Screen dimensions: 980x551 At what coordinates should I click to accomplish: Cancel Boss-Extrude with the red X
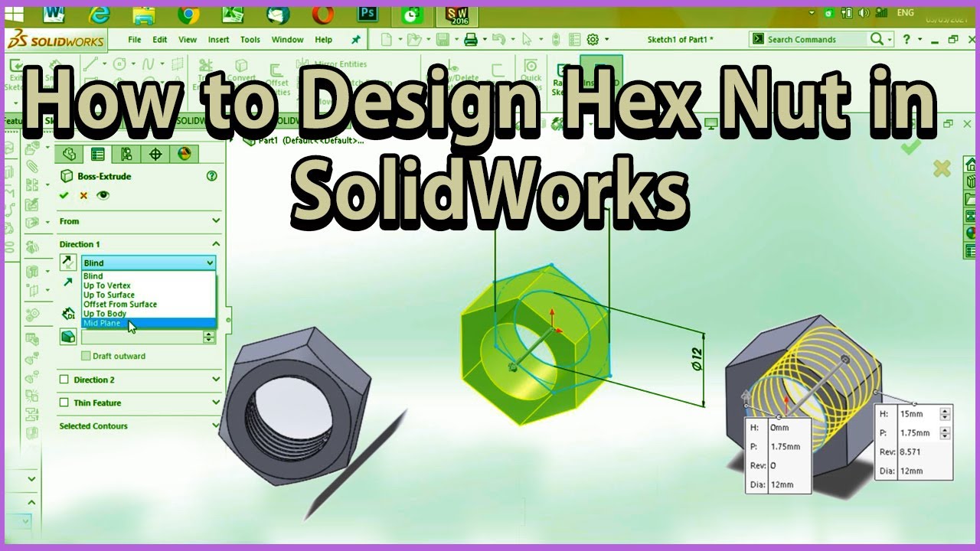pos(83,195)
